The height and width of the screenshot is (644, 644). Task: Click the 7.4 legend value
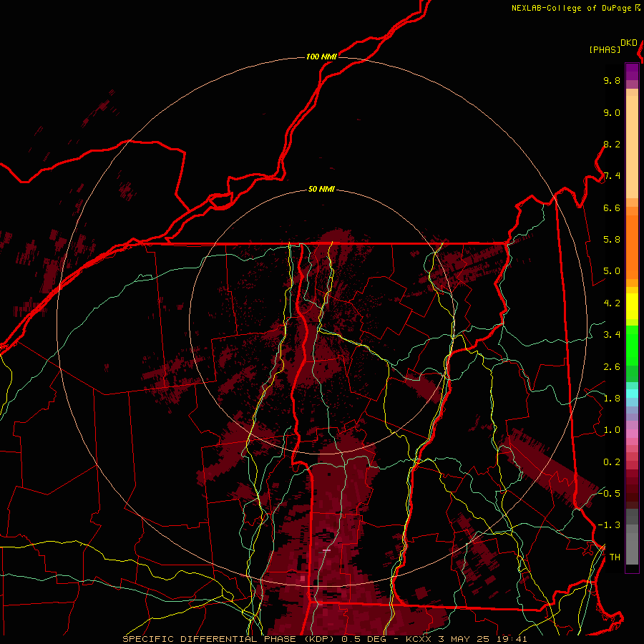tap(612, 176)
